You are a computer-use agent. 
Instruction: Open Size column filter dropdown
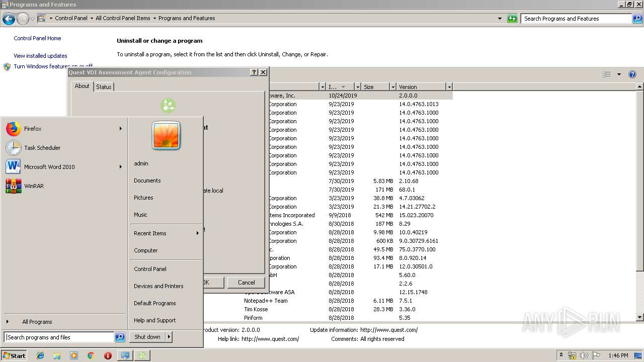click(393, 87)
